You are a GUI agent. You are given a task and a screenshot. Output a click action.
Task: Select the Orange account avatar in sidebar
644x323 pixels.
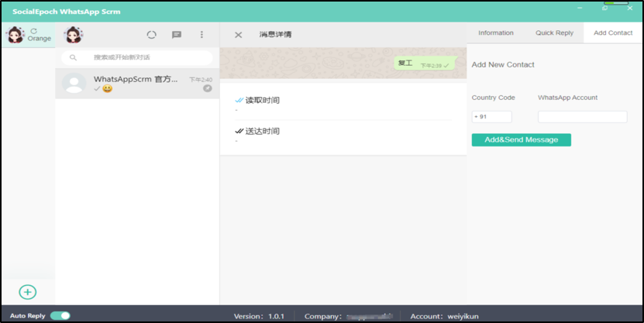pos(15,35)
